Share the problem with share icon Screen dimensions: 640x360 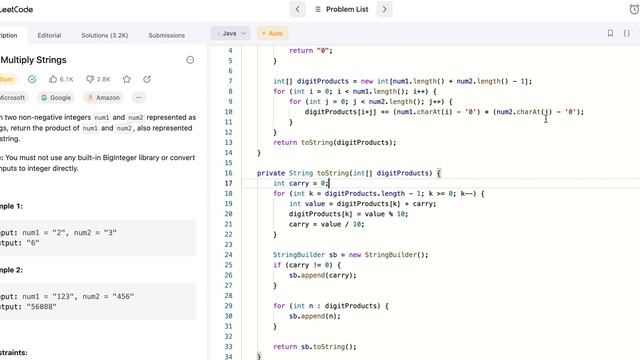147,79
